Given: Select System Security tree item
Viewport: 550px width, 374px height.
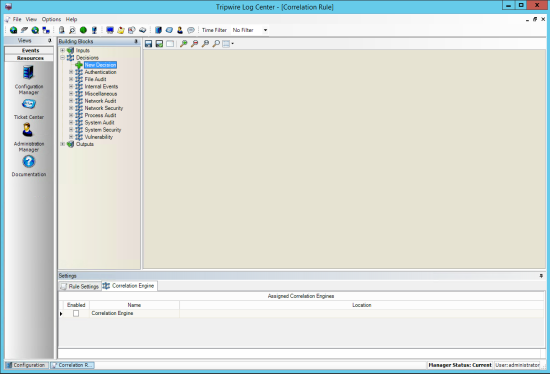Looking at the screenshot, I should [x=103, y=130].
